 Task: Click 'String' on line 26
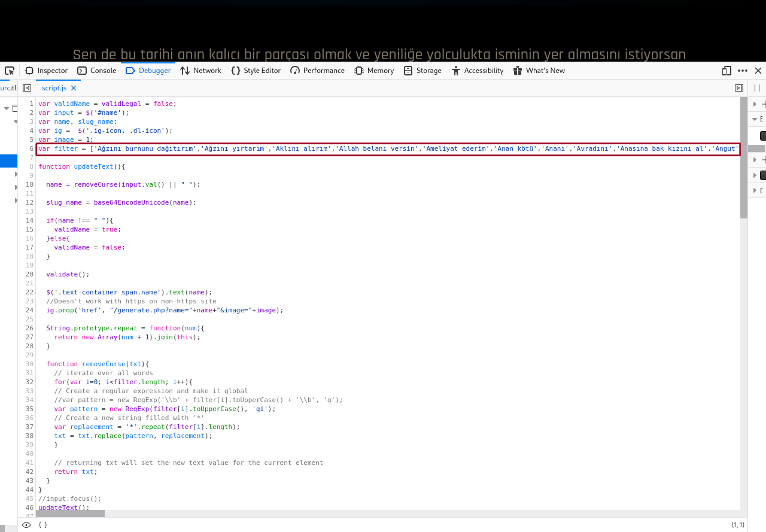[x=58, y=328]
